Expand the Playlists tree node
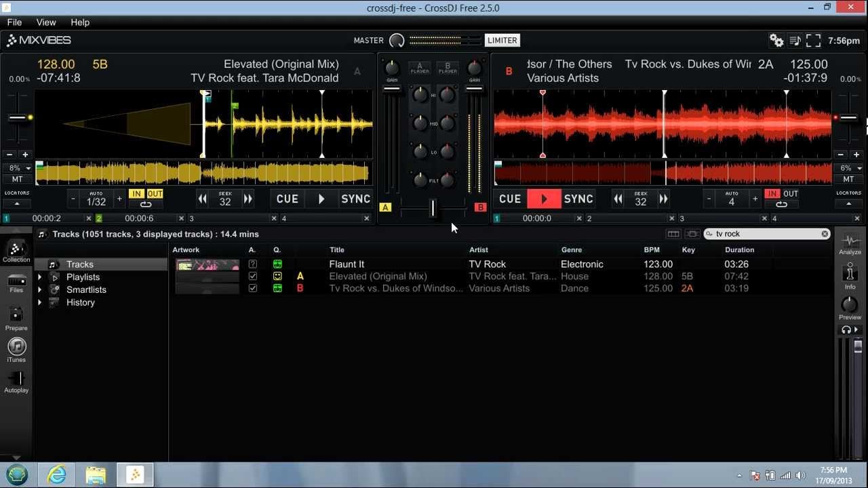Viewport: 868px width, 488px height. [39, 277]
